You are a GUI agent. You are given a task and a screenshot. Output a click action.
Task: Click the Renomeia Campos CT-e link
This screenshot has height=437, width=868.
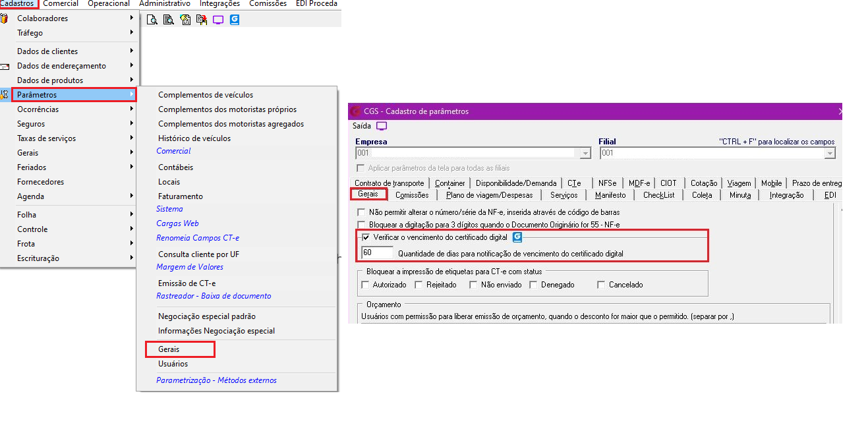pyautogui.click(x=198, y=238)
